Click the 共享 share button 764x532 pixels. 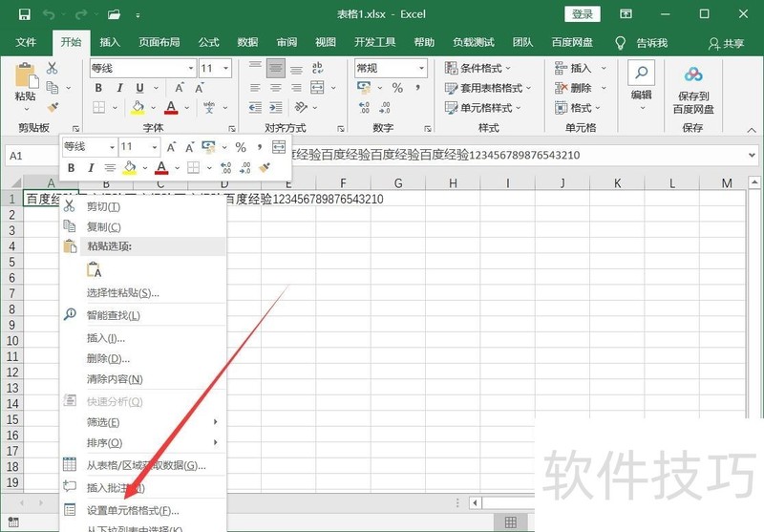[727, 43]
